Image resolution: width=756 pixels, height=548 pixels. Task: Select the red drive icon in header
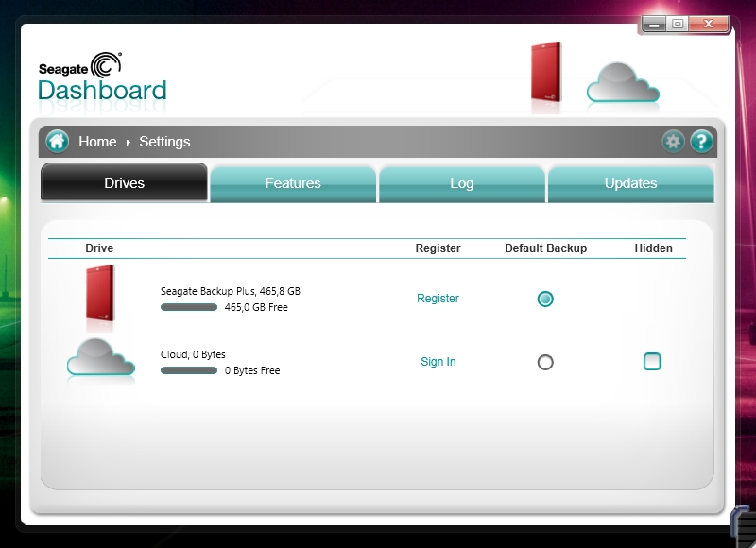[x=546, y=73]
